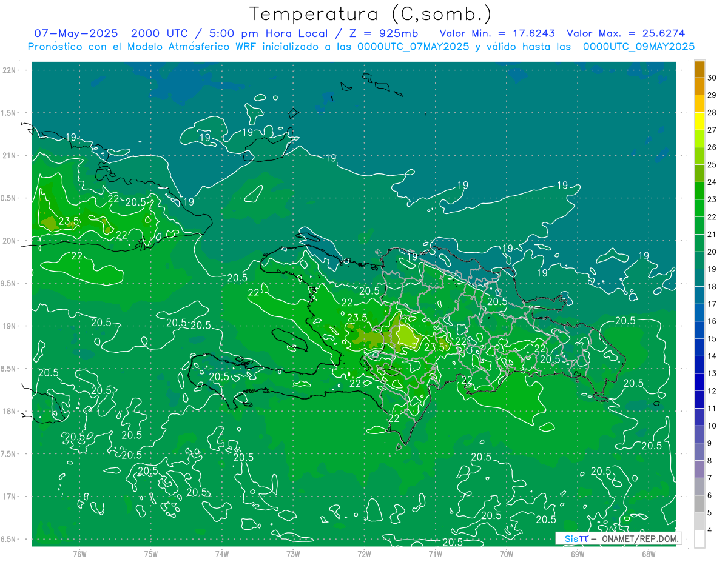Click the '74W' longitude axis label

(x=222, y=554)
